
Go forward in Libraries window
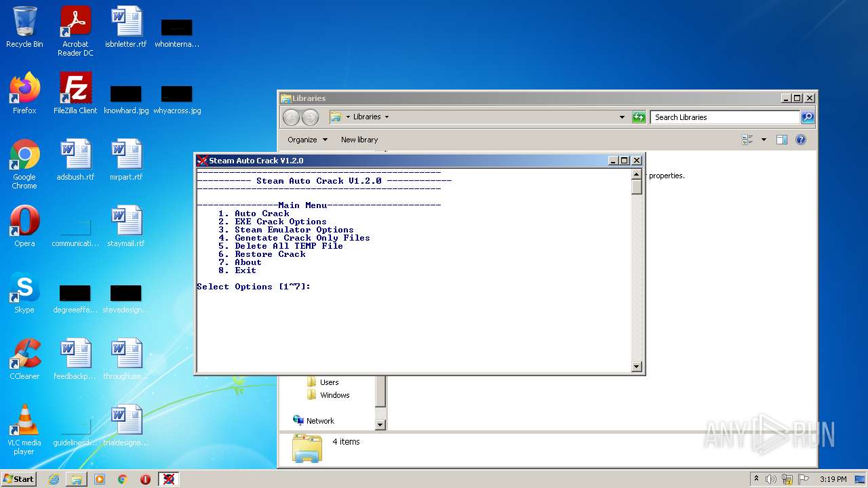click(x=310, y=117)
